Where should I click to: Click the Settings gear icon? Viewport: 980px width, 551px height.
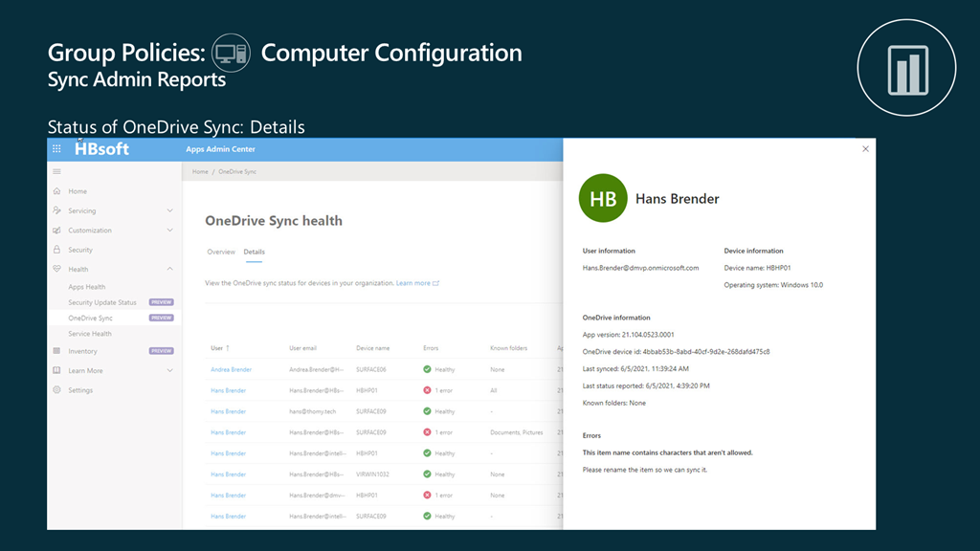point(57,390)
